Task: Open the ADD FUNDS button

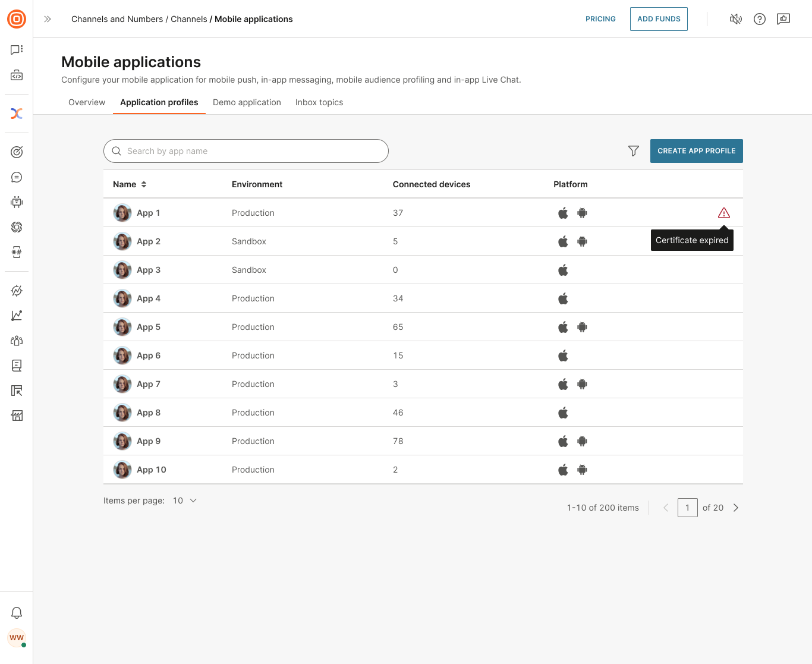Action: (x=659, y=18)
